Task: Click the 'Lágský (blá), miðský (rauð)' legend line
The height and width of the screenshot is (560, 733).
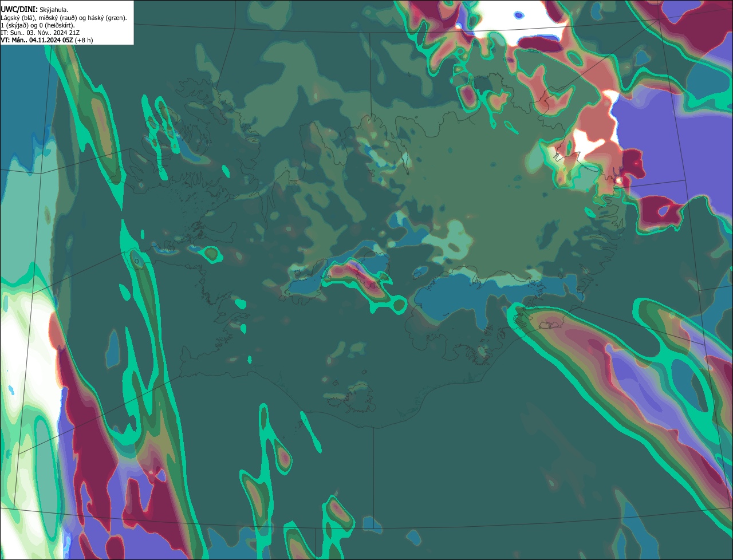Action: (x=64, y=18)
